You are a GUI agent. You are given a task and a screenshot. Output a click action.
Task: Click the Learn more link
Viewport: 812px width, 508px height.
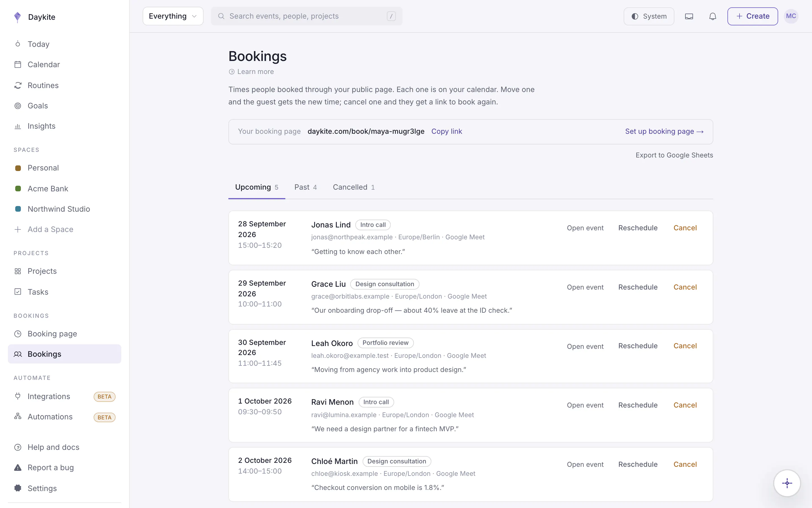click(x=251, y=72)
